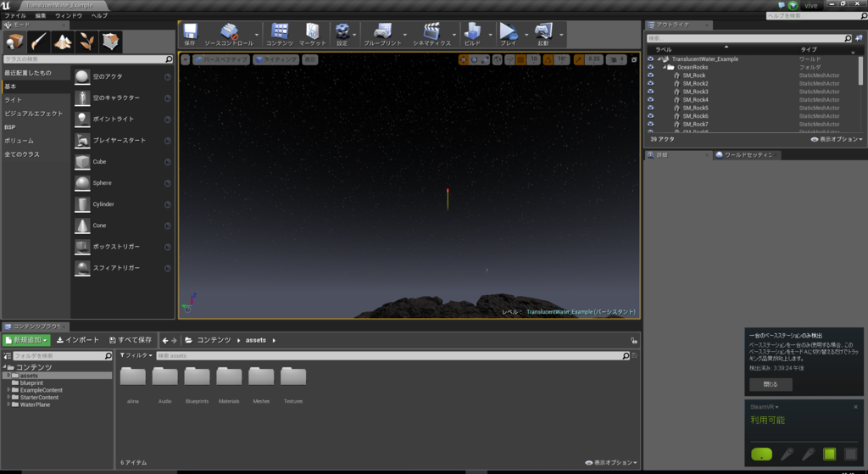Select the Geometry Editing mode icon
The height and width of the screenshot is (474, 868).
point(111,42)
